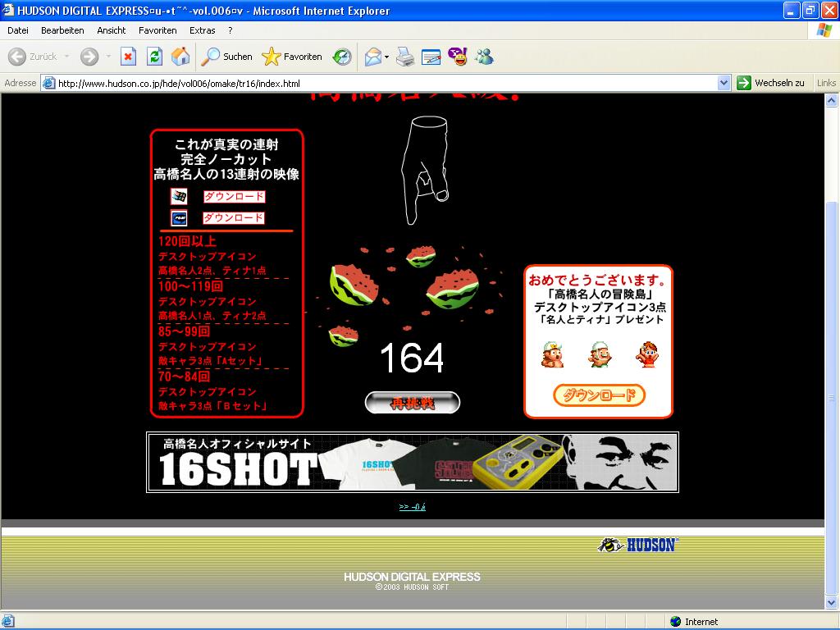Expand the address bar dropdown

(724, 83)
